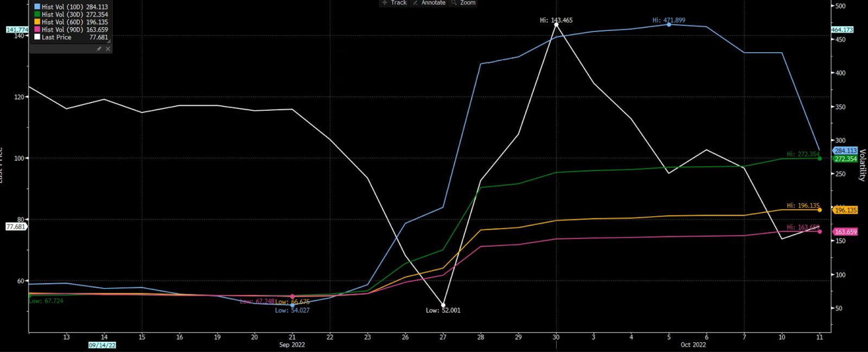Click the 350 tick on volatility axis
Screen dimensions: 868x352
[x=840, y=107]
